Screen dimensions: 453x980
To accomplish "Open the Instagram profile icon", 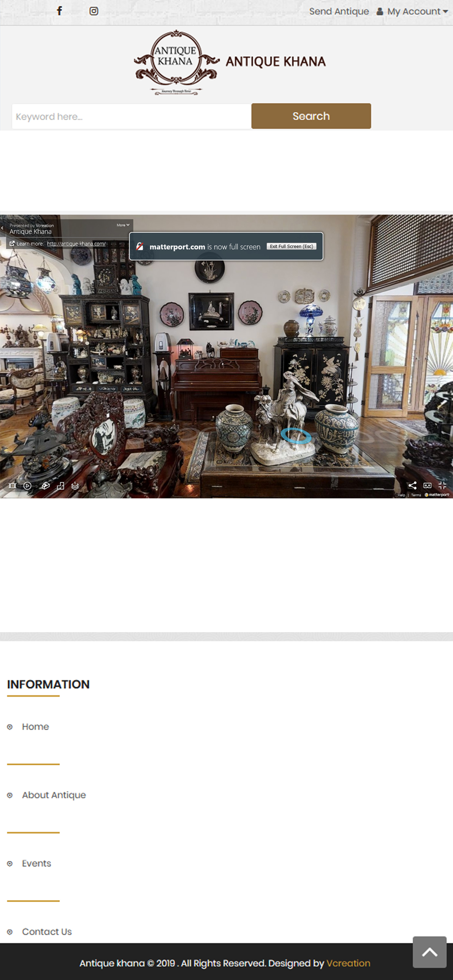I will click(94, 11).
